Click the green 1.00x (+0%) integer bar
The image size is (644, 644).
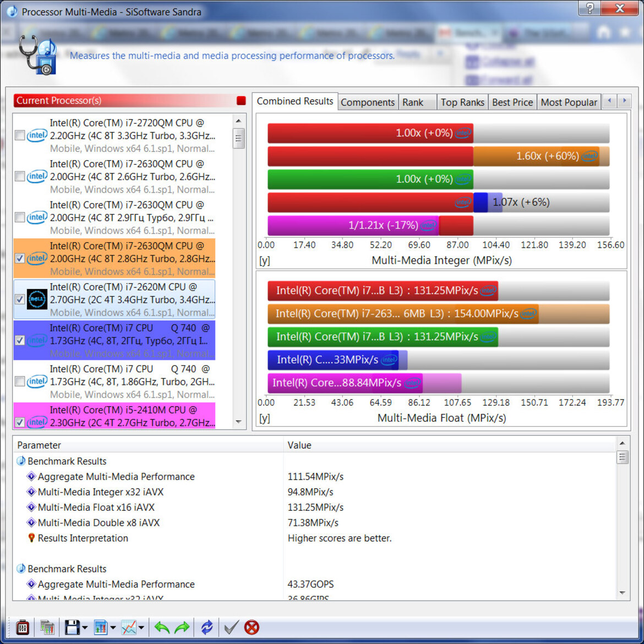click(x=370, y=179)
